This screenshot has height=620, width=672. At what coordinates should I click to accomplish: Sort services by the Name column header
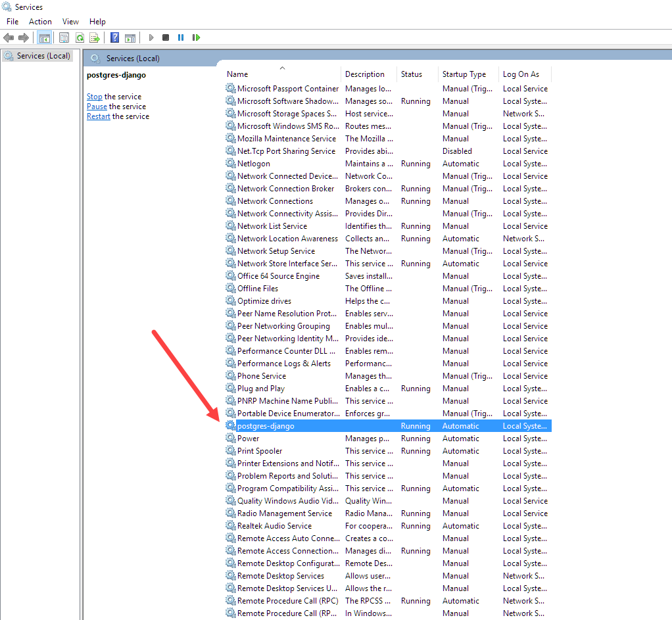pyautogui.click(x=237, y=74)
